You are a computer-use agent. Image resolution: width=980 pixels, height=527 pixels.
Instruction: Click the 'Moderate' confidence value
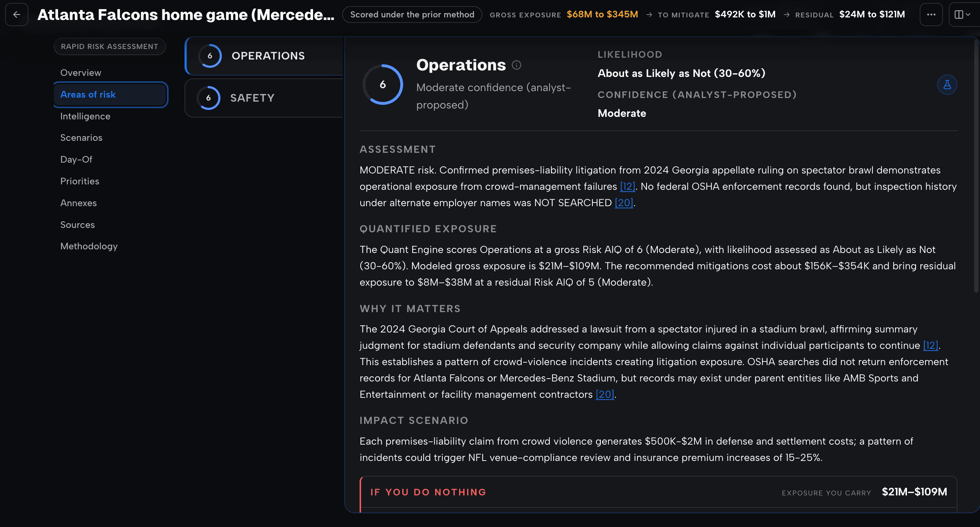pos(621,113)
